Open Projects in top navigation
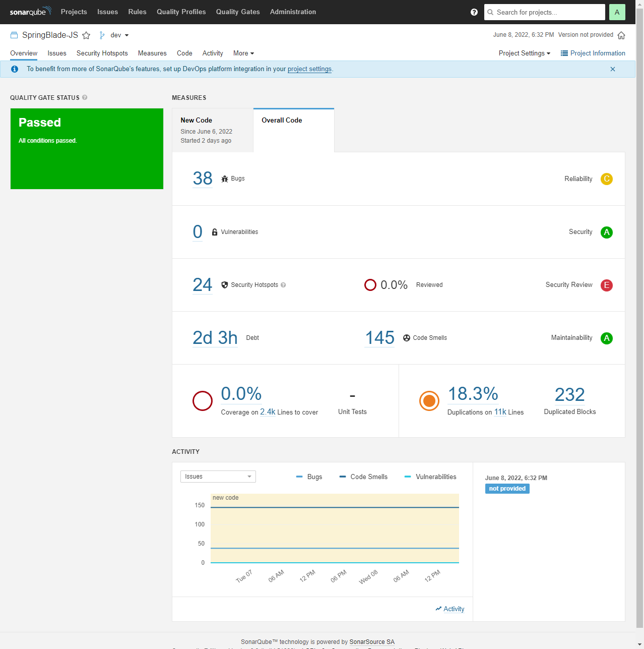Image resolution: width=644 pixels, height=649 pixels. (74, 12)
